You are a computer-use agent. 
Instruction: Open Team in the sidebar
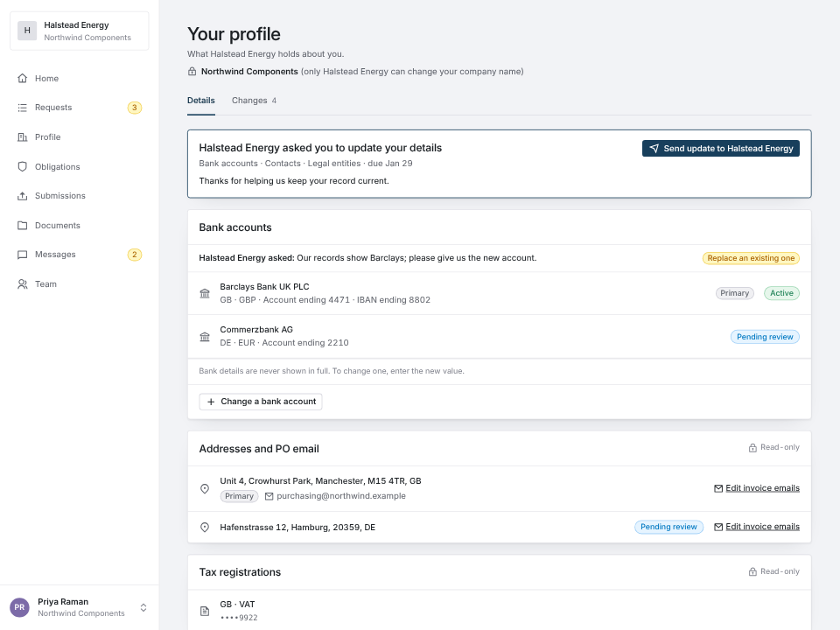(x=80, y=283)
